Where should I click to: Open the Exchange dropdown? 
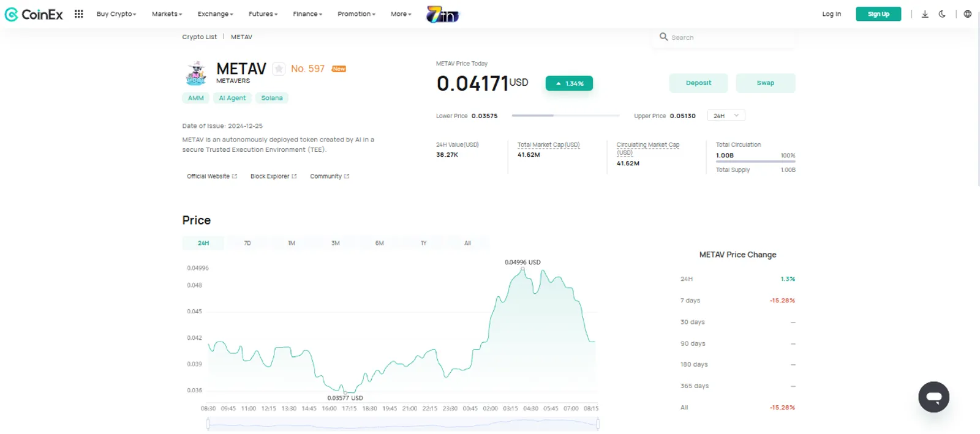[215, 14]
